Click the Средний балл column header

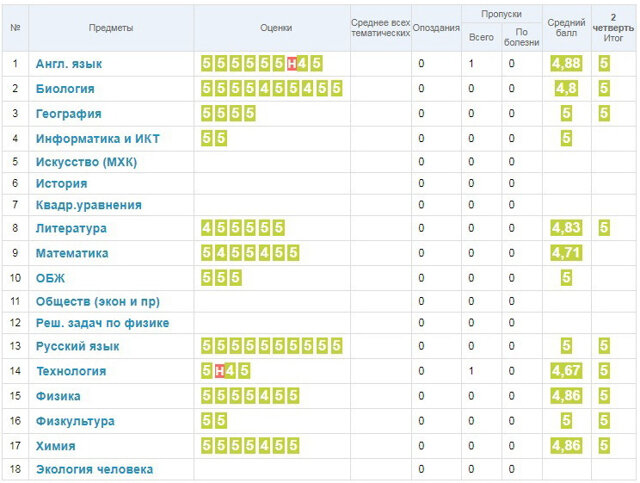[x=566, y=28]
